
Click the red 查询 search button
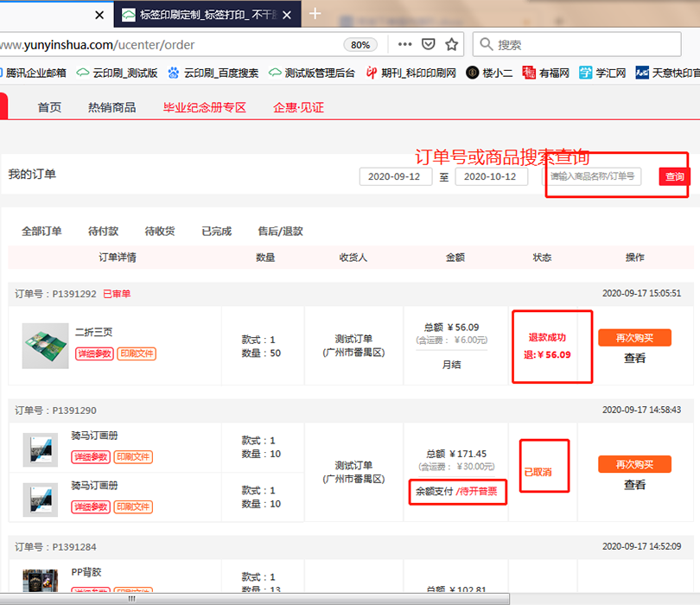point(674,176)
